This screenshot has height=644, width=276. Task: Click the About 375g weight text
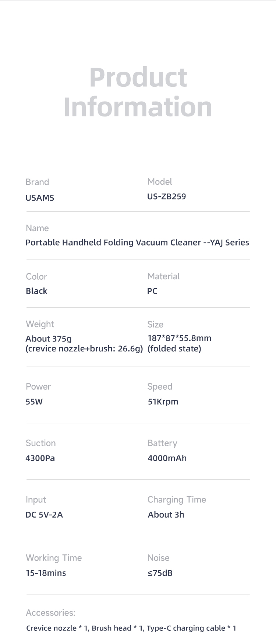[x=49, y=339]
